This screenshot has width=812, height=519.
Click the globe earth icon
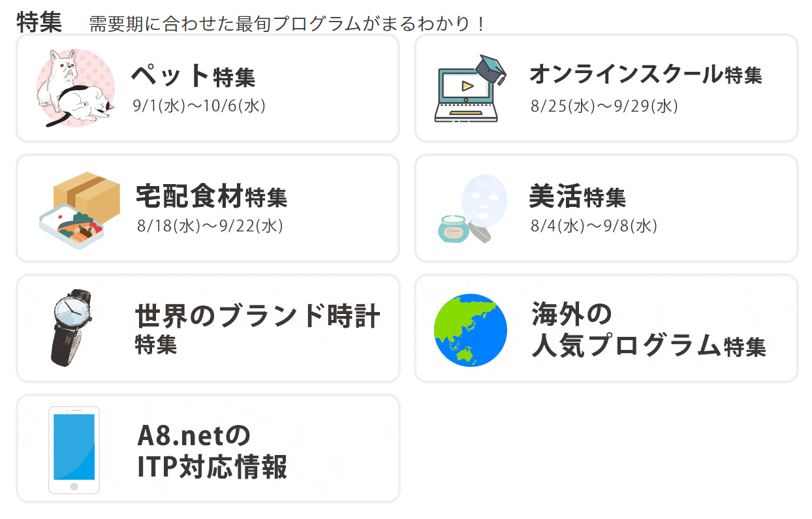(471, 330)
